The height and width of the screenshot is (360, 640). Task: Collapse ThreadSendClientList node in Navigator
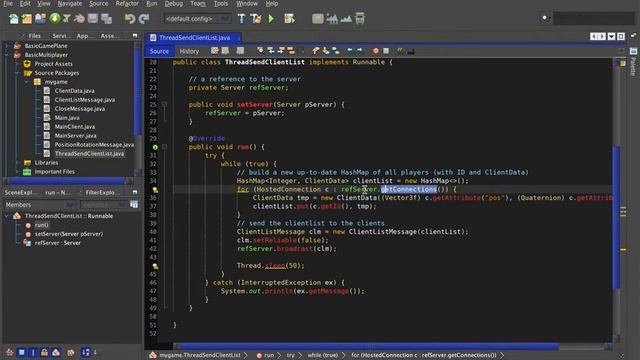click(x=7, y=216)
